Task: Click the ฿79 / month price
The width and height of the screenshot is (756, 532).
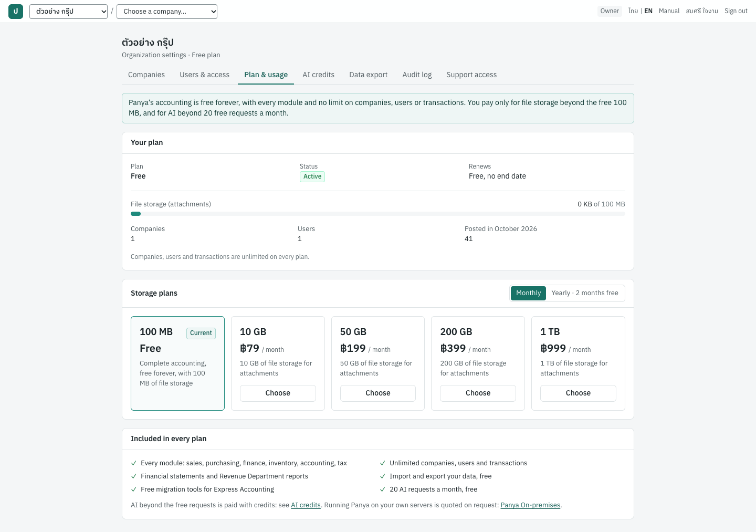Action: pos(262,349)
